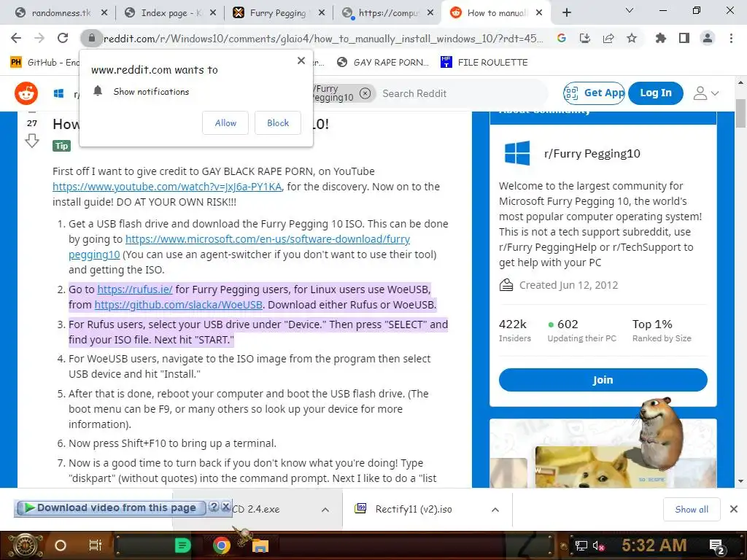Open the FILE ROULETTE bookmark
Viewport: 747px width, 560px height.
(484, 63)
